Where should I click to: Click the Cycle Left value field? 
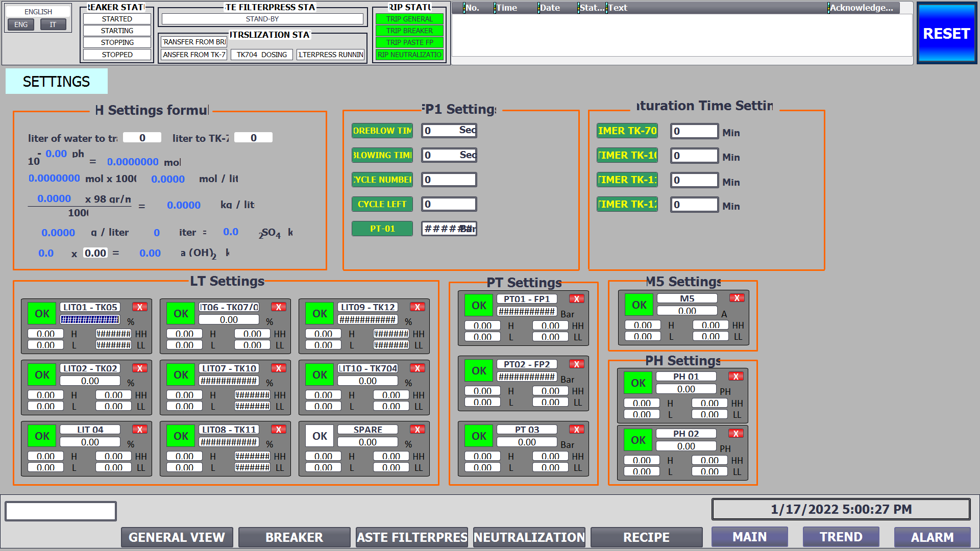(x=449, y=204)
